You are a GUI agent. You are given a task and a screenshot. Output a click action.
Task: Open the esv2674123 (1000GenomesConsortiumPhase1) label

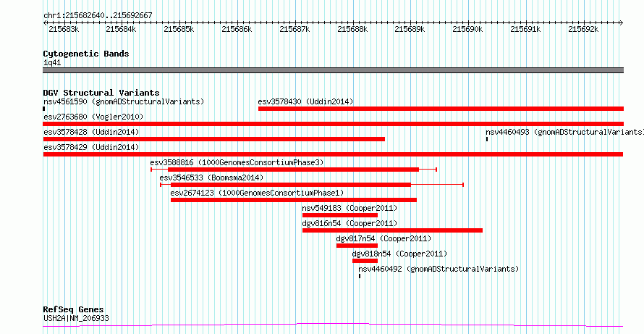click(x=257, y=193)
